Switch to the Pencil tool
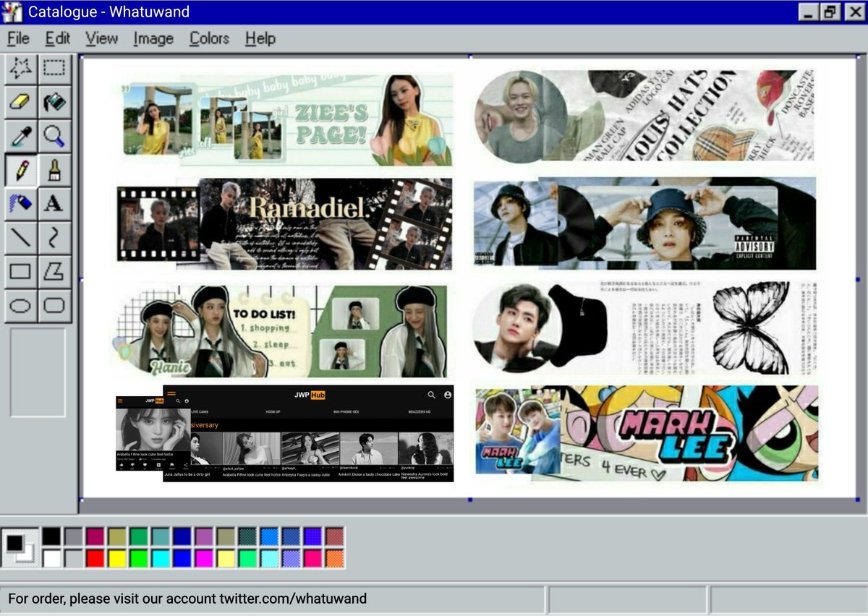Viewport: 868px width, 616px height. [x=20, y=171]
